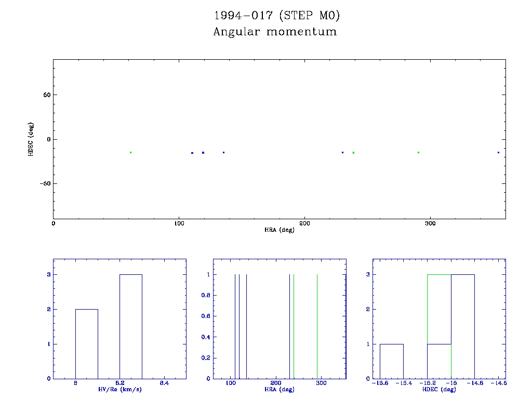Click the title "1994-017 (STEP M0)"

(275, 16)
